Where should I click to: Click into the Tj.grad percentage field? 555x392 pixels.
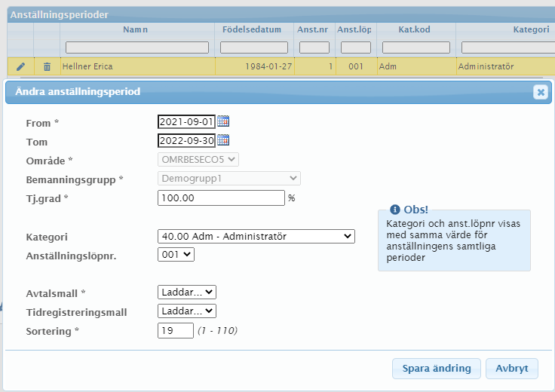[x=220, y=198]
